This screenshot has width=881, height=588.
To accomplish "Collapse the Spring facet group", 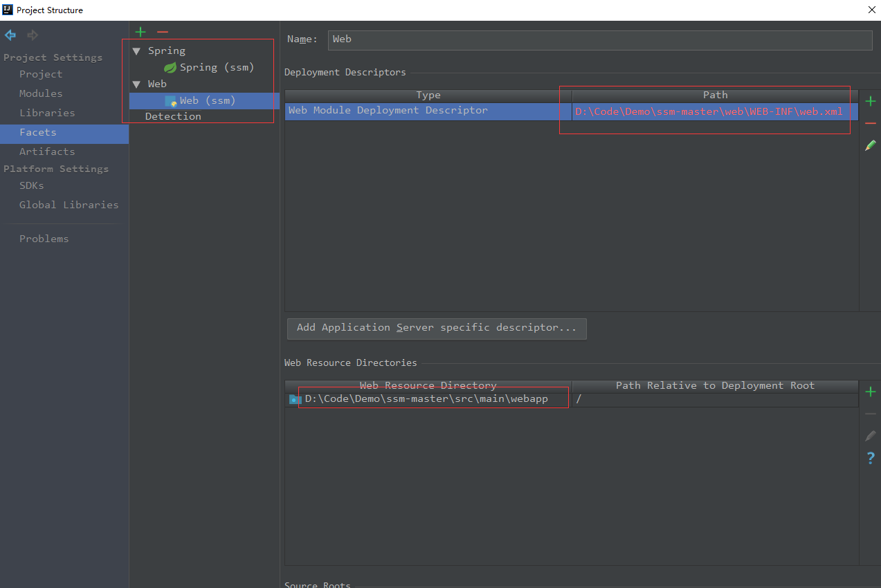I will (136, 51).
